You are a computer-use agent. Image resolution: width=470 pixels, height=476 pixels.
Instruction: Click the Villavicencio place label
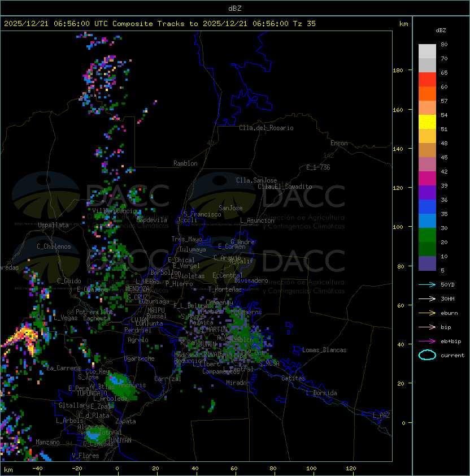[x=115, y=211]
